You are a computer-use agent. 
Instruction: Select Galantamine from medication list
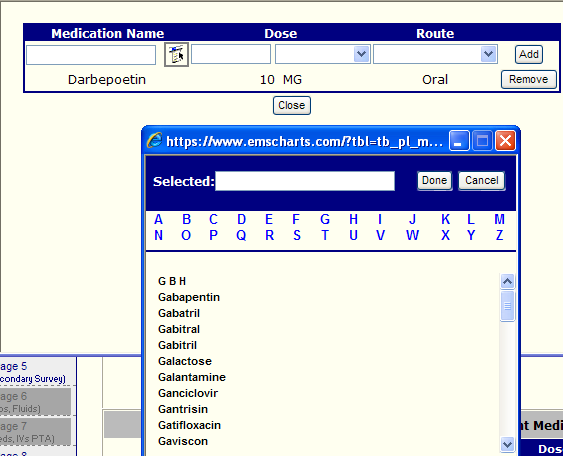tap(192, 377)
